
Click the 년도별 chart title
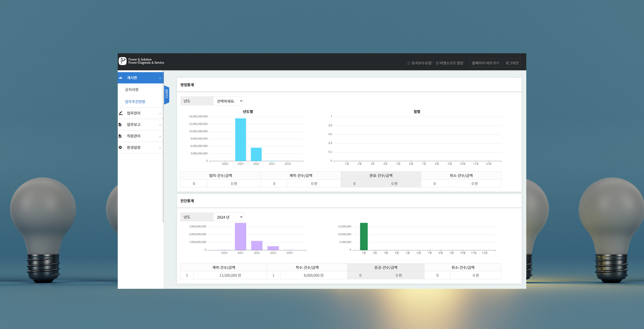(248, 112)
